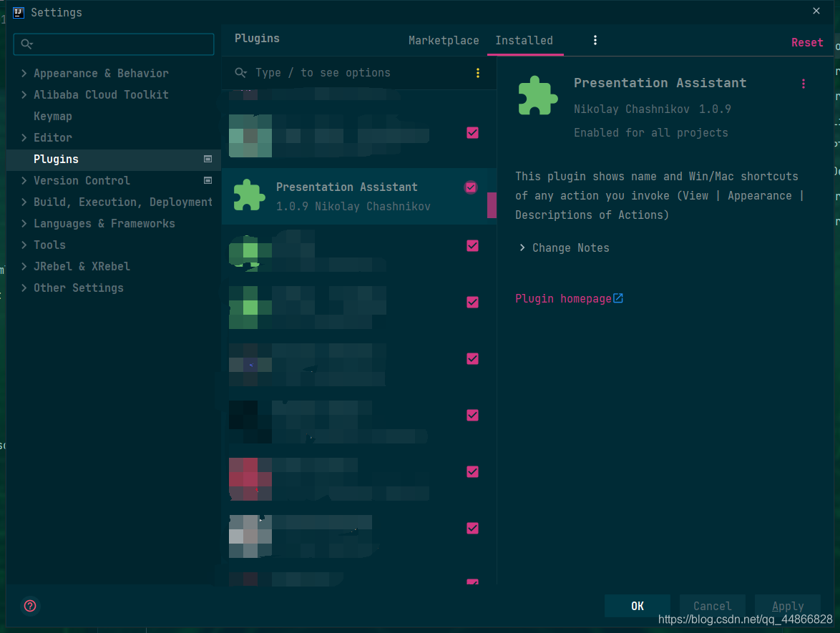This screenshot has width=840, height=633.
Task: Expand Languages & Frameworks node
Action: pos(24,223)
